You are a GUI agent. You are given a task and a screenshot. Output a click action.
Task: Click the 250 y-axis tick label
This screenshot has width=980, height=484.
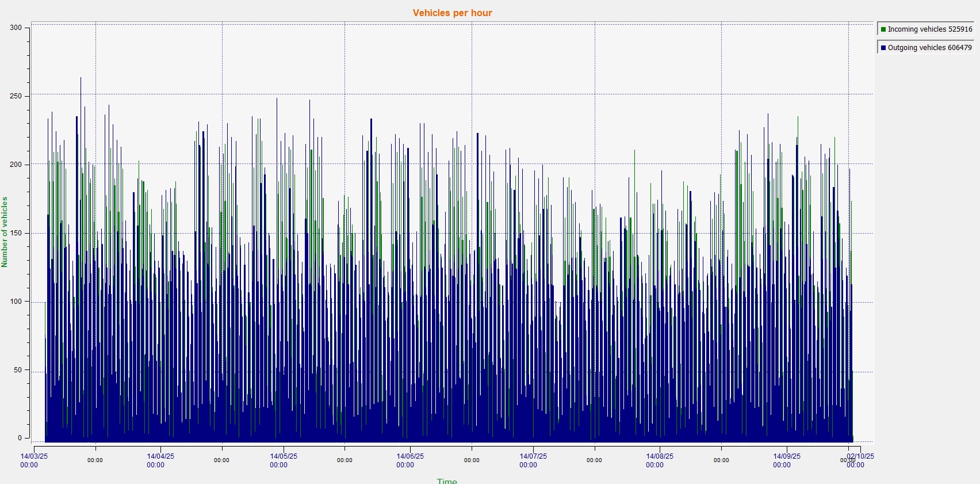click(x=16, y=96)
